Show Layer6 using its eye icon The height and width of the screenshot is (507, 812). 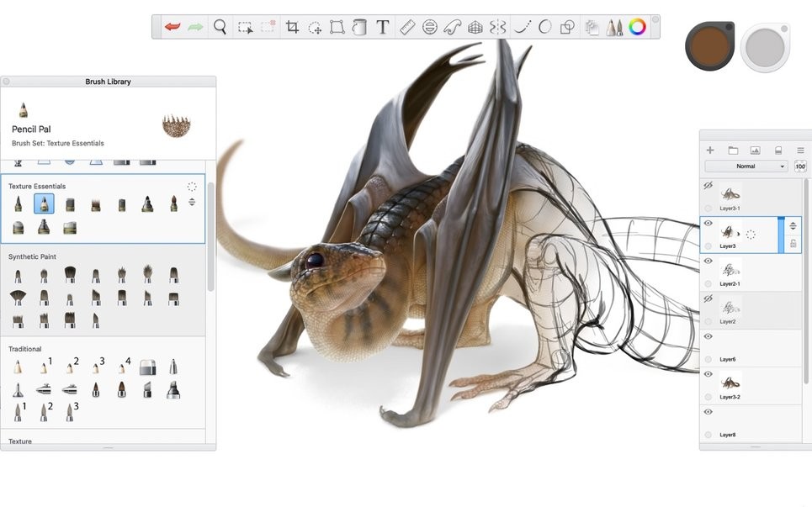click(x=708, y=335)
